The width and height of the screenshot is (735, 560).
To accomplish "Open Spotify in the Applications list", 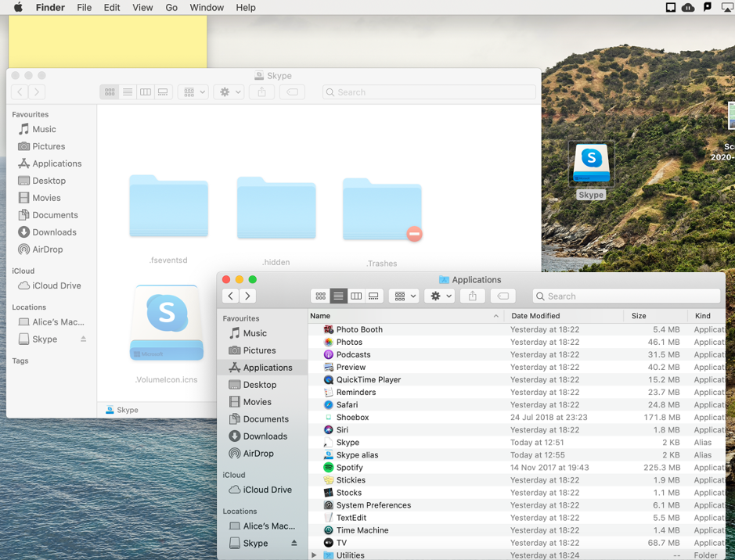I will click(x=349, y=468).
